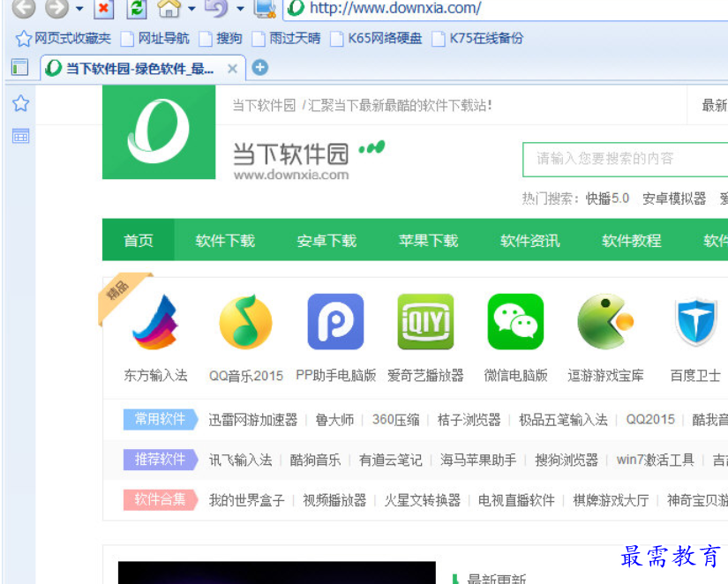Image resolution: width=728 pixels, height=584 pixels.
Task: Open a new tab with plus button
Action: pyautogui.click(x=260, y=68)
